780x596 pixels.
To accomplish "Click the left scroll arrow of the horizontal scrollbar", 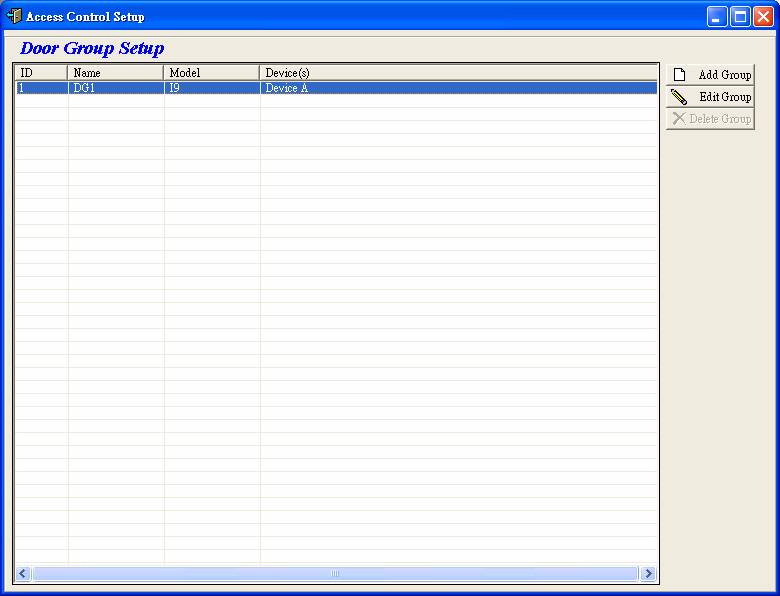I will click(23, 573).
